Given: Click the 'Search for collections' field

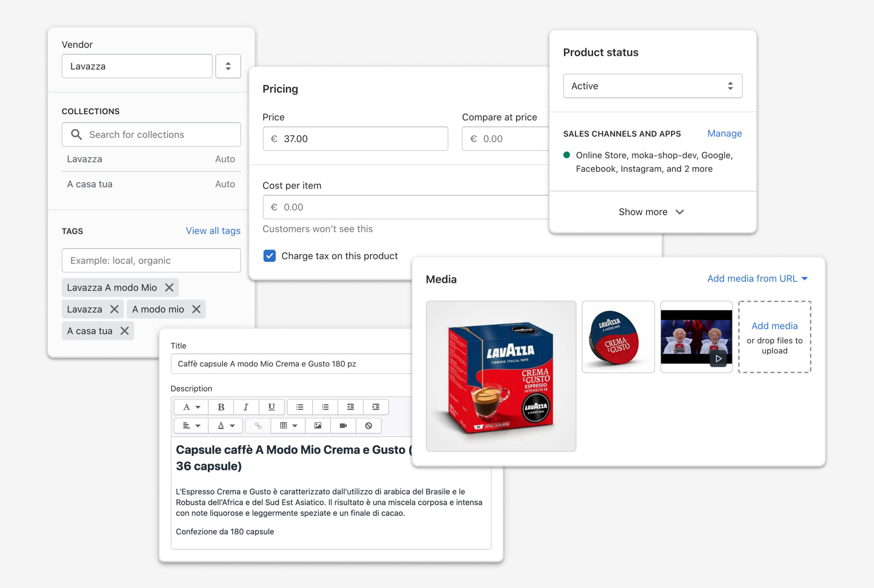Looking at the screenshot, I should point(151,135).
